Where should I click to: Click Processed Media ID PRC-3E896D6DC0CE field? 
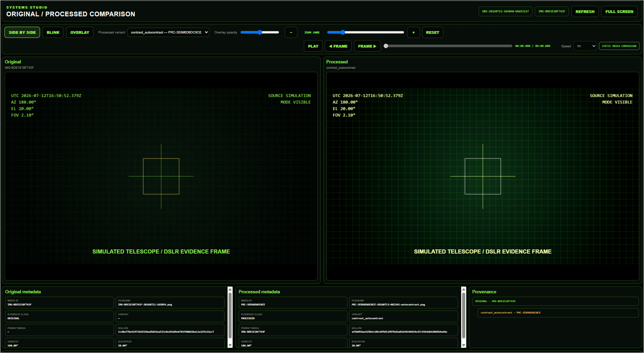[x=293, y=303]
